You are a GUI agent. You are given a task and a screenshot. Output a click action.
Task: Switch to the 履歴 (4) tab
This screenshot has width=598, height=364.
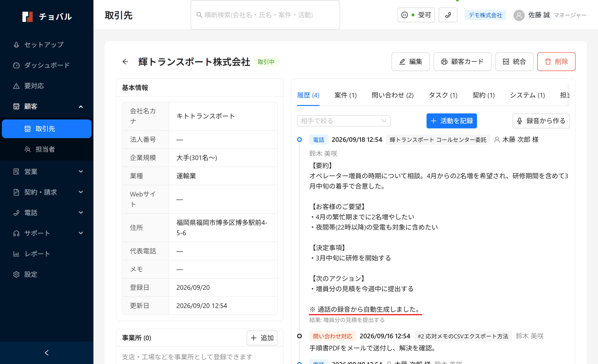[x=308, y=95]
